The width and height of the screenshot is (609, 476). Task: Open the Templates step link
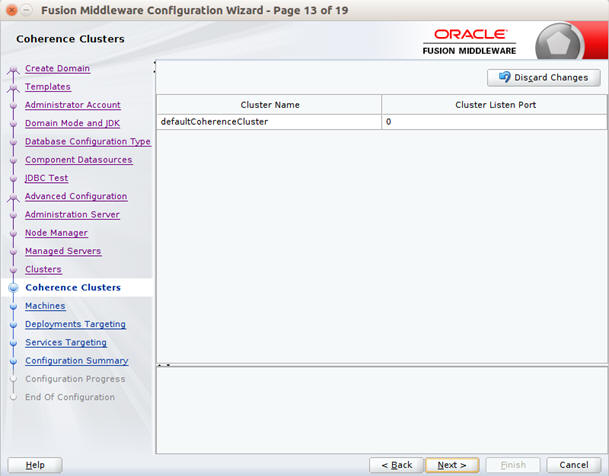tap(48, 87)
